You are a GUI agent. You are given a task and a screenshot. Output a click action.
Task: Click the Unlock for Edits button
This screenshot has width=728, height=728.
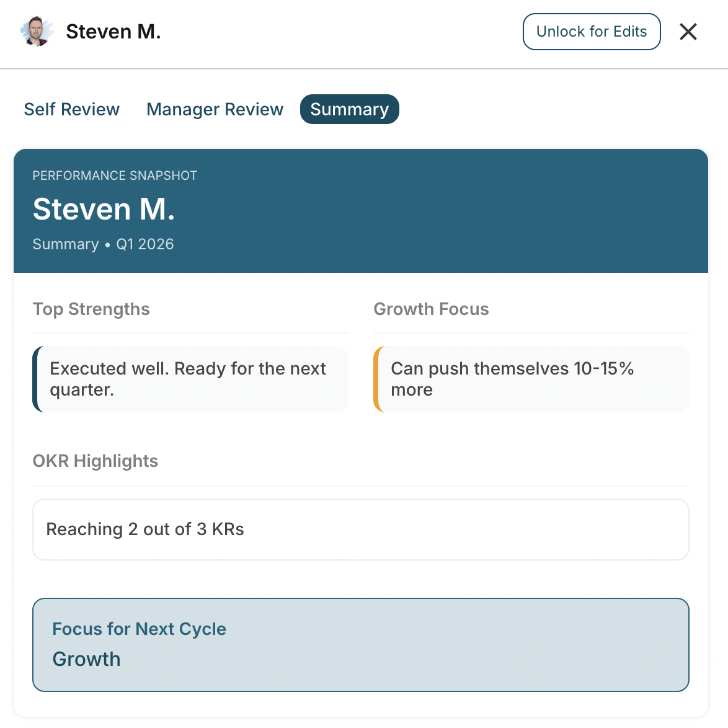(x=591, y=31)
